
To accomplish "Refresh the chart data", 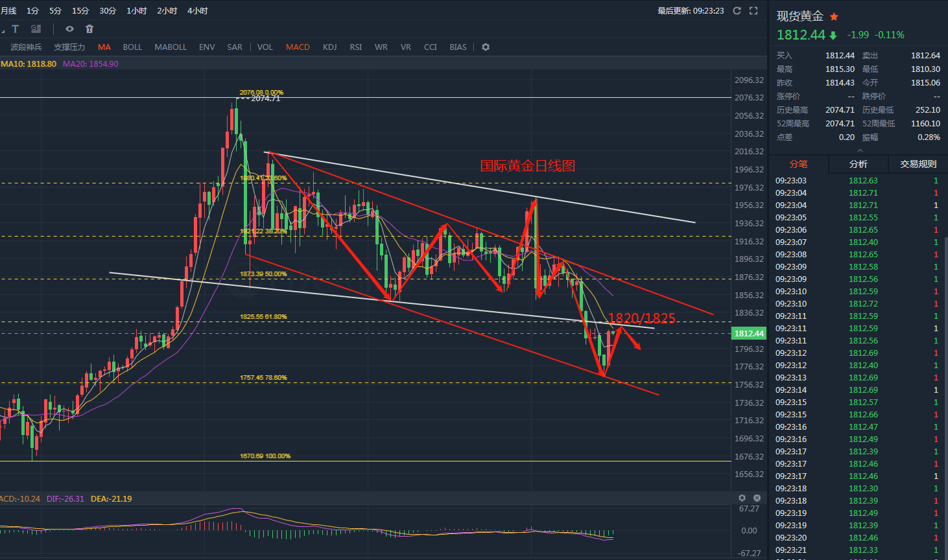I will coord(737,11).
